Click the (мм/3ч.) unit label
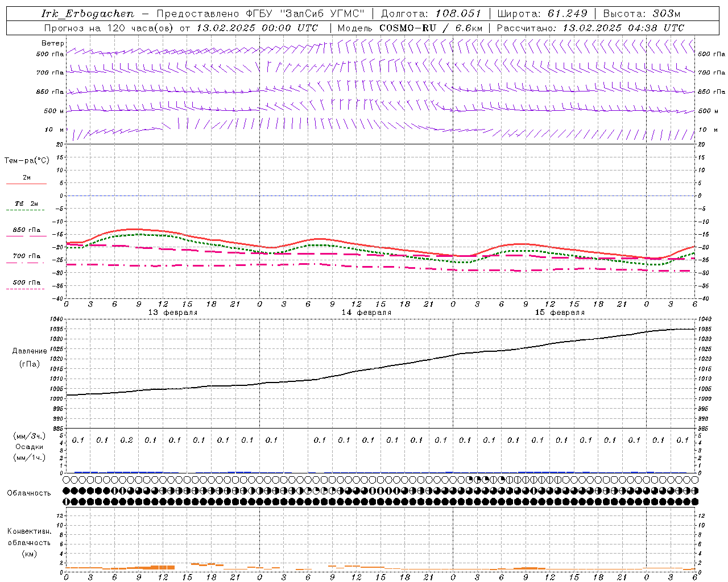The image size is (728, 582). pyautogui.click(x=29, y=436)
